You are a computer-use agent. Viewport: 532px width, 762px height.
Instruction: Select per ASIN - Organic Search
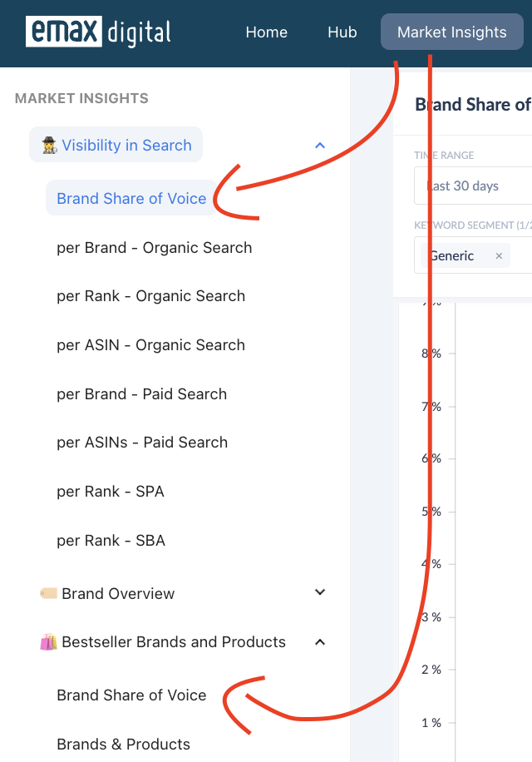click(x=151, y=345)
